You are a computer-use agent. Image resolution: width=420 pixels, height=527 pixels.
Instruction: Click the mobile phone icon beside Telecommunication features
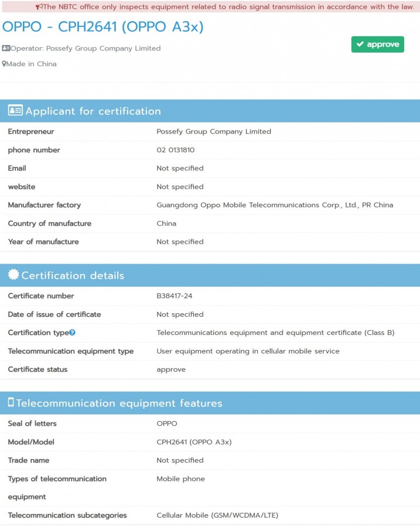11,402
